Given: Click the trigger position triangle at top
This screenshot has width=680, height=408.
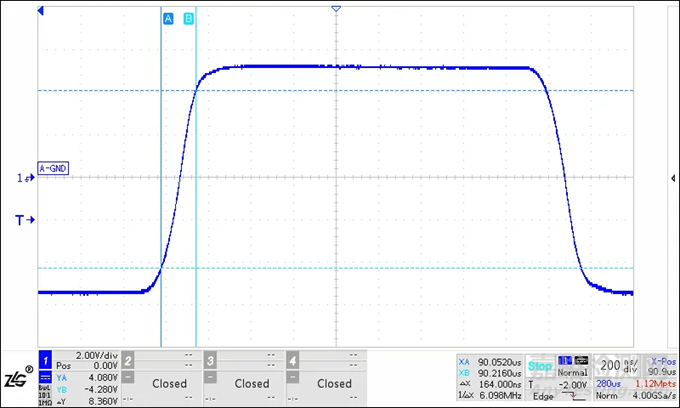Looking at the screenshot, I should pyautogui.click(x=336, y=9).
